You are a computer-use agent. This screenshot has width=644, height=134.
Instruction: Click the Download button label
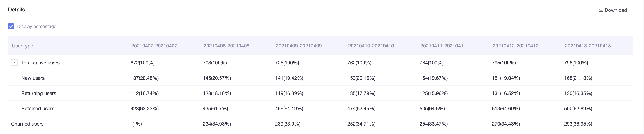coord(615,10)
